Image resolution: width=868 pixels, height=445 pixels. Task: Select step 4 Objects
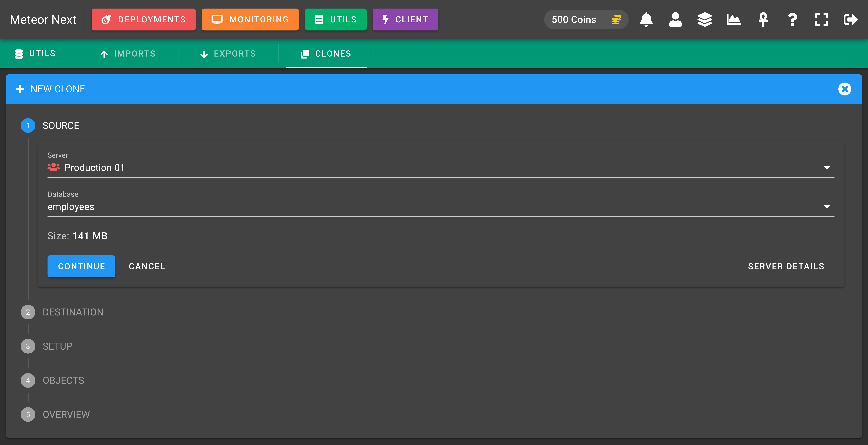click(53, 380)
